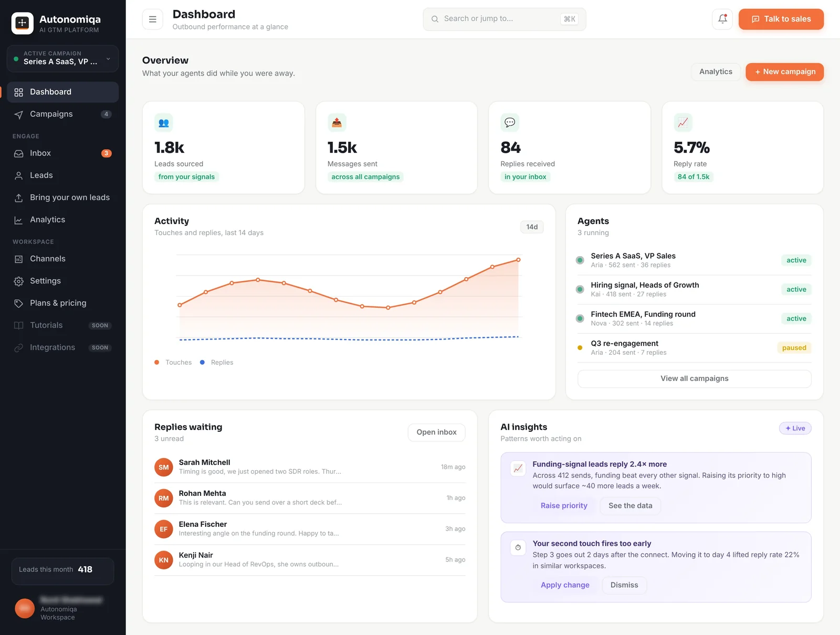Click the Leads person icon
840x635 pixels.
(19, 176)
